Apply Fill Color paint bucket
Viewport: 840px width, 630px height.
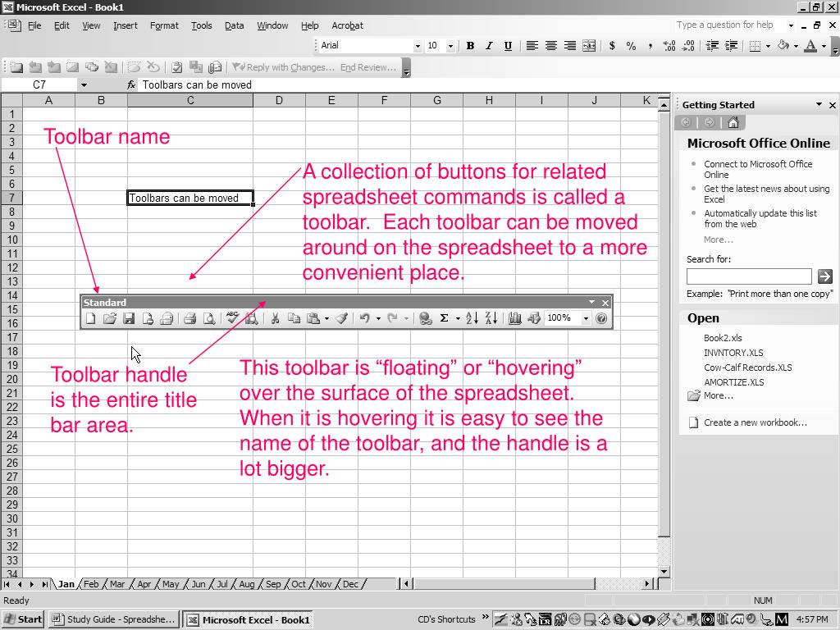coord(783,46)
